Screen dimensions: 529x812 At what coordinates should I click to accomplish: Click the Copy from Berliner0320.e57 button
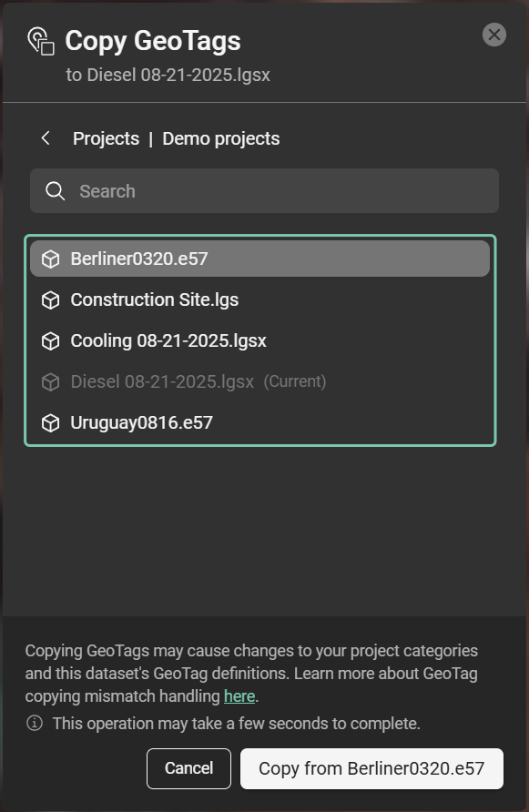point(371,768)
